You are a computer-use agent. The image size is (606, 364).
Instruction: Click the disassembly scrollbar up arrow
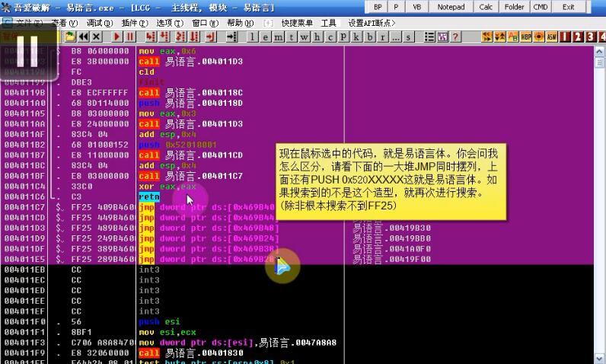(x=599, y=51)
